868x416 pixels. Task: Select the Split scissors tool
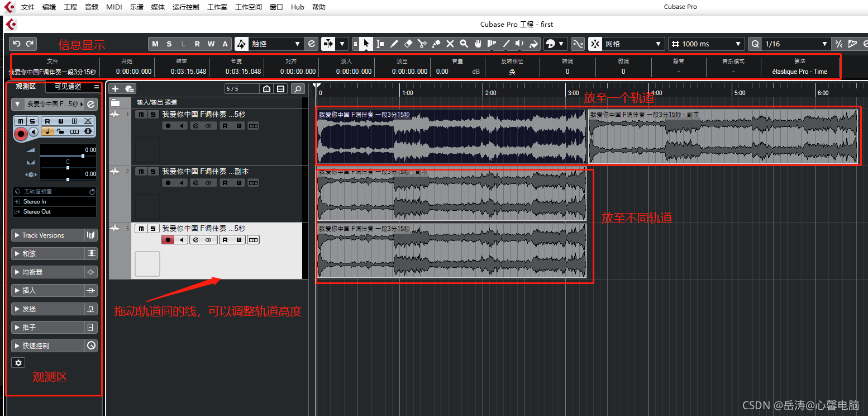422,44
